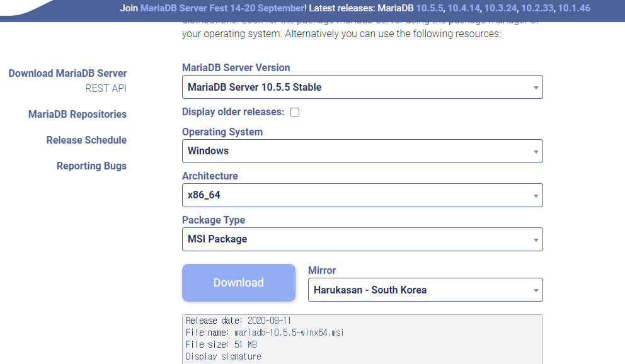Click the MariaDB Server Version field label
The width and height of the screenshot is (625, 364).
[236, 68]
